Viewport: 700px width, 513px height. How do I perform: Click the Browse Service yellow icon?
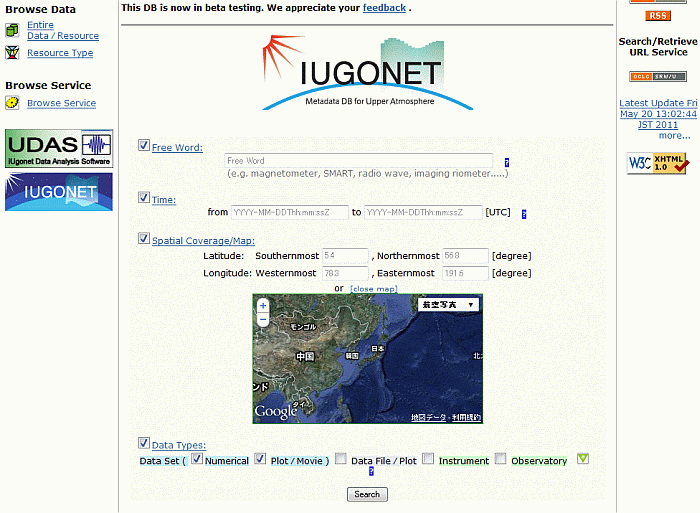pos(12,103)
